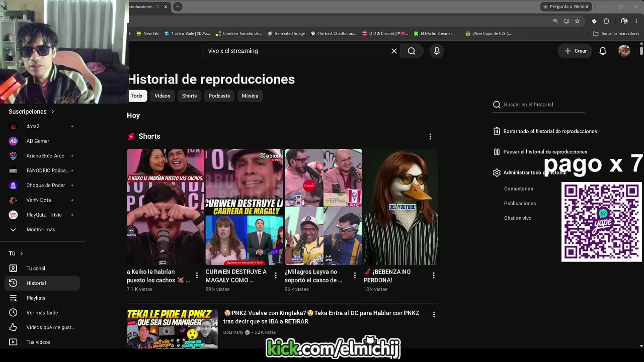Open the ELMichiJ Stream bookmark

[435, 34]
